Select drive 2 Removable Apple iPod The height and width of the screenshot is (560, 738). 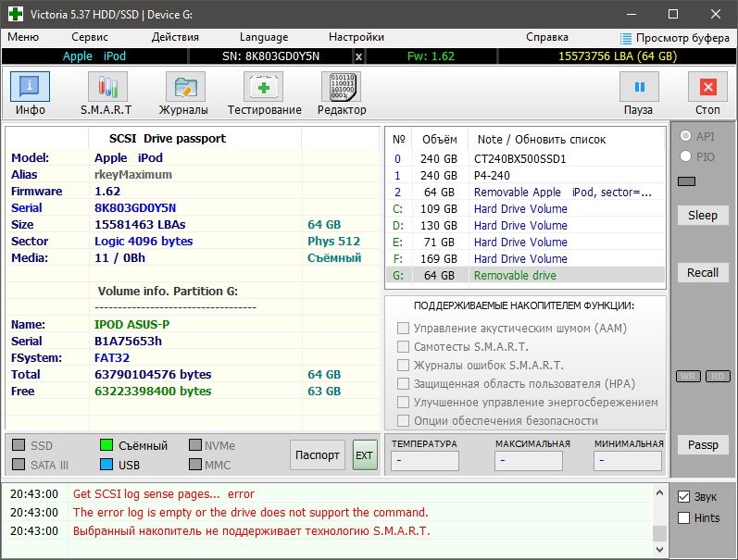tap(525, 192)
